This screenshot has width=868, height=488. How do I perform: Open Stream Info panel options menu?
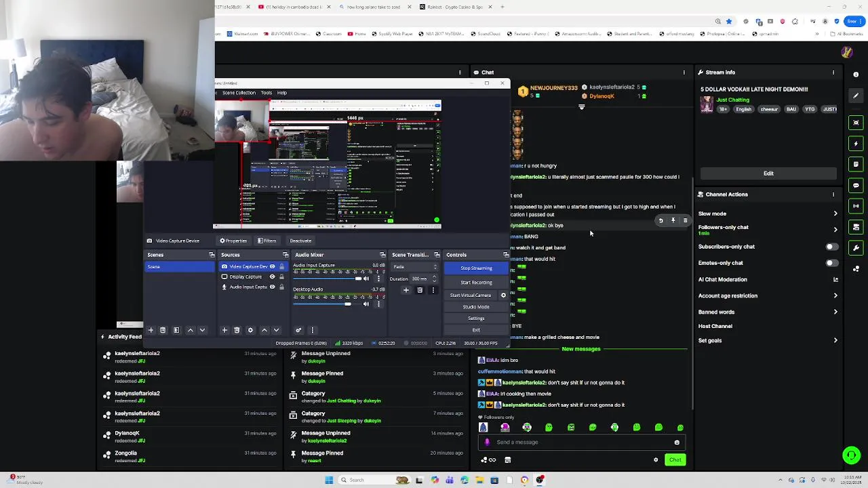(x=833, y=73)
